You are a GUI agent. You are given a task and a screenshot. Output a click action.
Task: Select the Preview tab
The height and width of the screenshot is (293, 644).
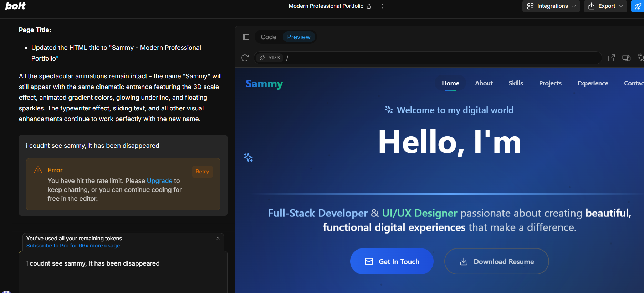[x=298, y=37]
